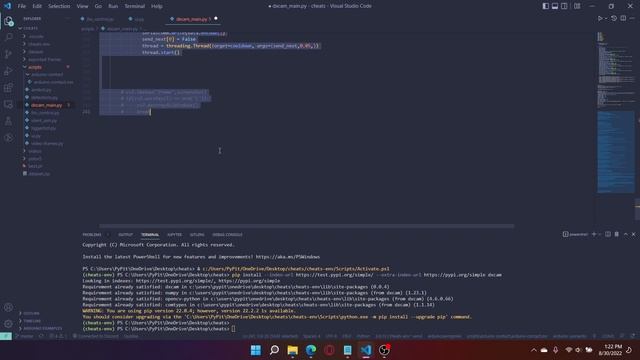Click the split terminal icon
The image size is (640, 360).
click(x=608, y=234)
